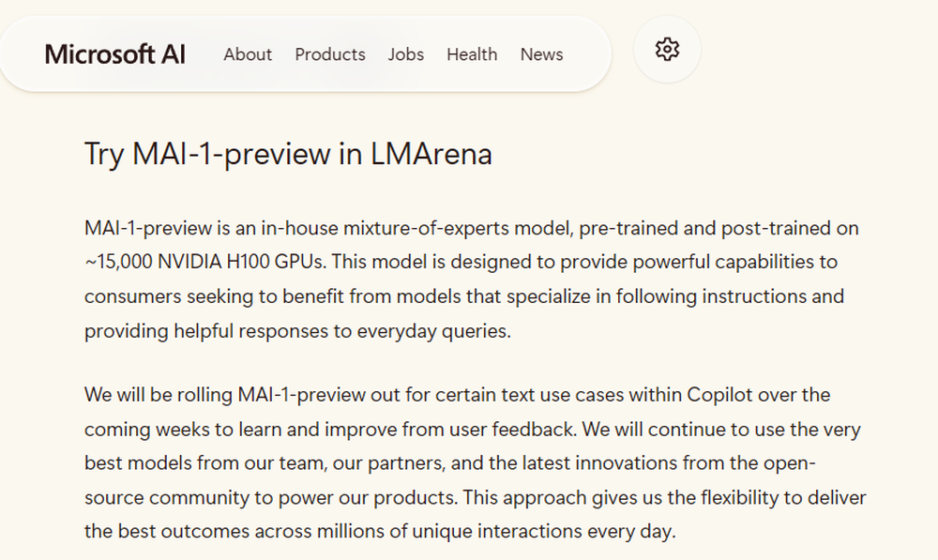Click the phrase 'within Copilot over the'
The width and height of the screenshot is (938, 560).
(730, 395)
